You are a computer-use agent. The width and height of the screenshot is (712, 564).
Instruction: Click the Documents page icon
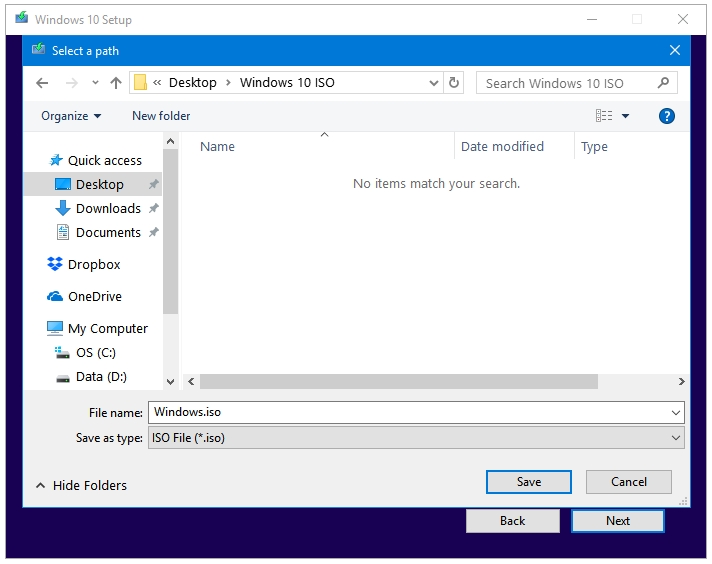pyautogui.click(x=63, y=233)
